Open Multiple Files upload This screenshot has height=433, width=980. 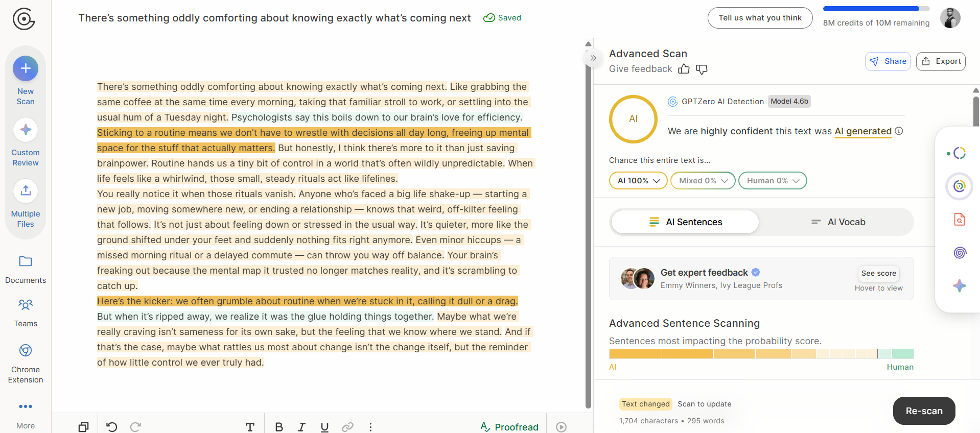point(26,204)
